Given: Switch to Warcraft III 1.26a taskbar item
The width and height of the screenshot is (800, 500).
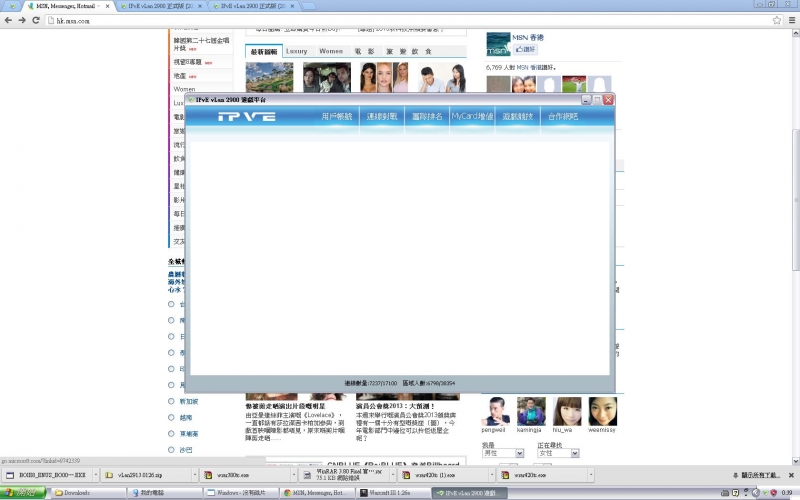Looking at the screenshot, I should (393, 493).
